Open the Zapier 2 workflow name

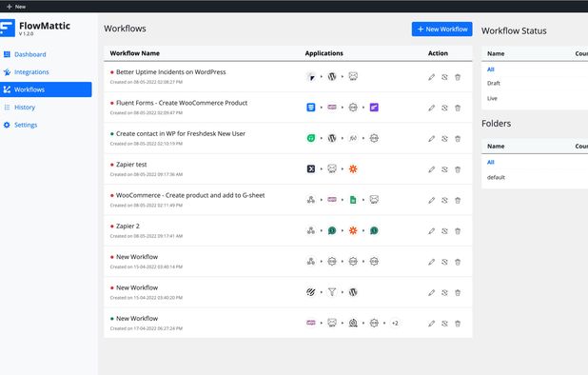(x=127, y=227)
